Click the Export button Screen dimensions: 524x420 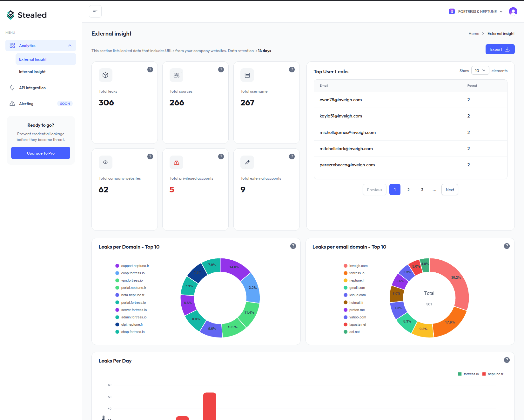(x=500, y=49)
